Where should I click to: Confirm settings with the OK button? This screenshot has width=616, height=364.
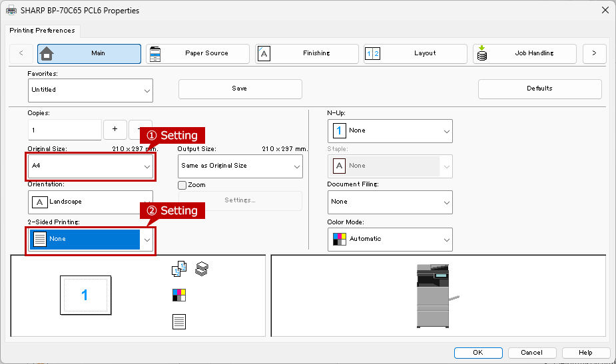coord(478,353)
